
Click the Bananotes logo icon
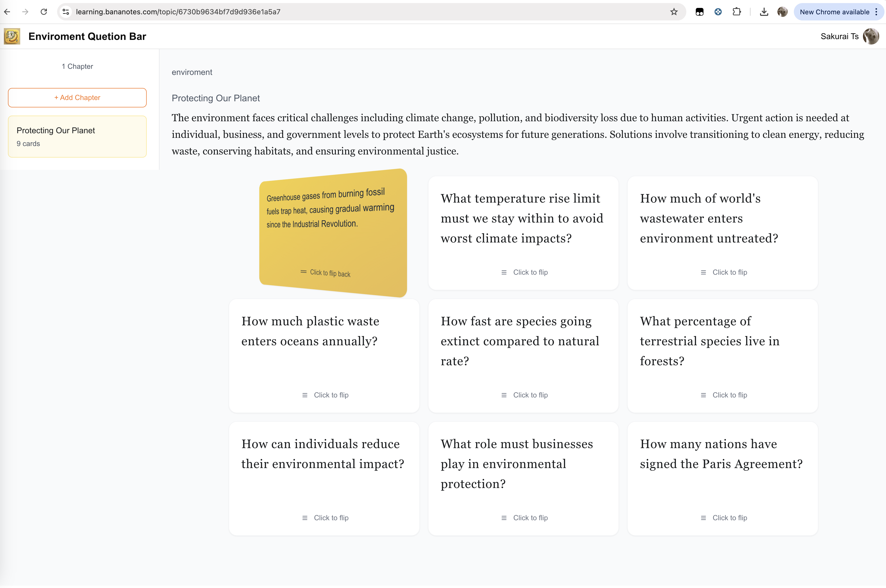(x=12, y=36)
